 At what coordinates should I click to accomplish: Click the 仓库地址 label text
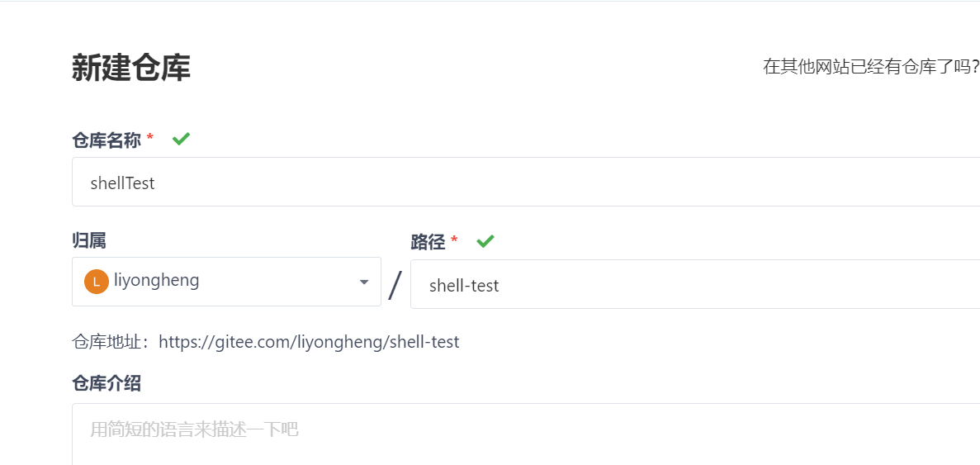(111, 342)
